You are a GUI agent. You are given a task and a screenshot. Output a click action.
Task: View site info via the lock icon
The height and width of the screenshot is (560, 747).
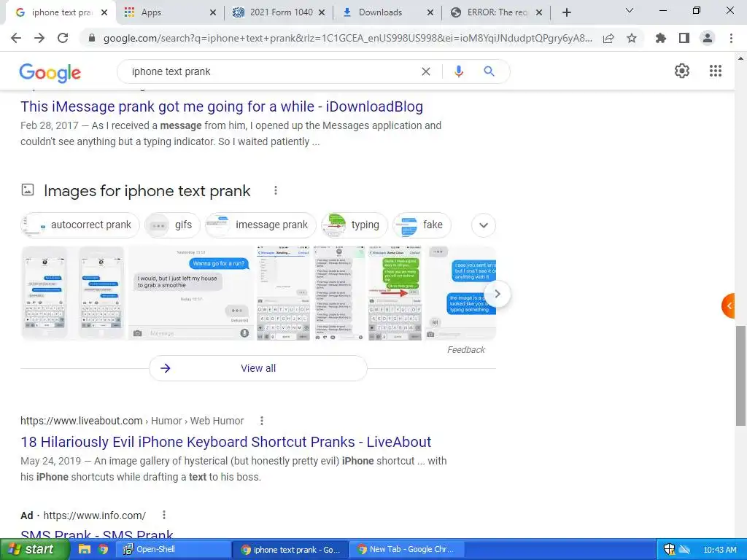[92, 38]
